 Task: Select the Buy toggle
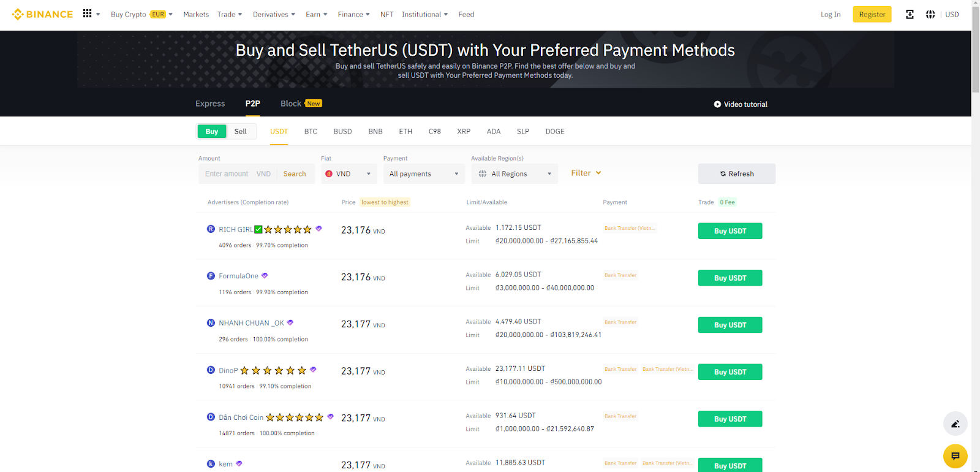coord(212,131)
